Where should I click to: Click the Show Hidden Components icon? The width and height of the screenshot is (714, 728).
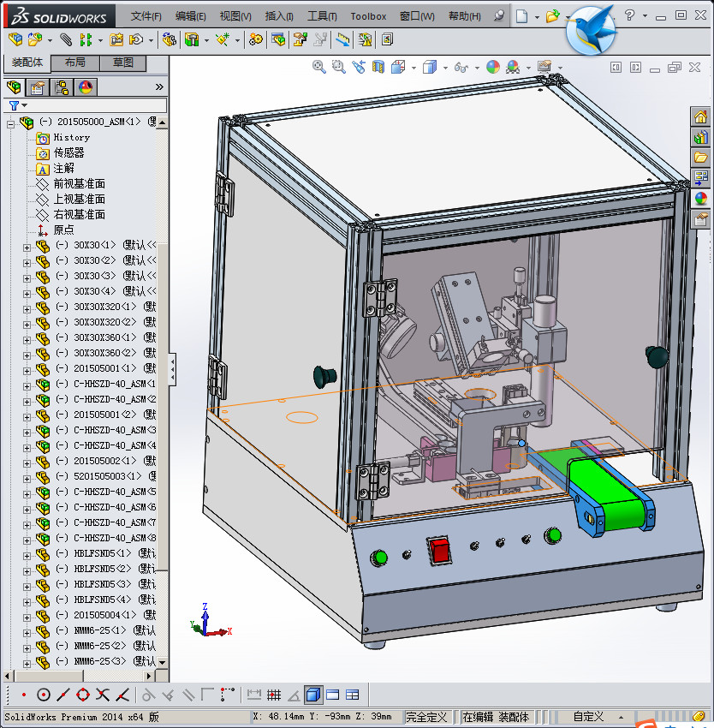pyautogui.click(x=170, y=39)
